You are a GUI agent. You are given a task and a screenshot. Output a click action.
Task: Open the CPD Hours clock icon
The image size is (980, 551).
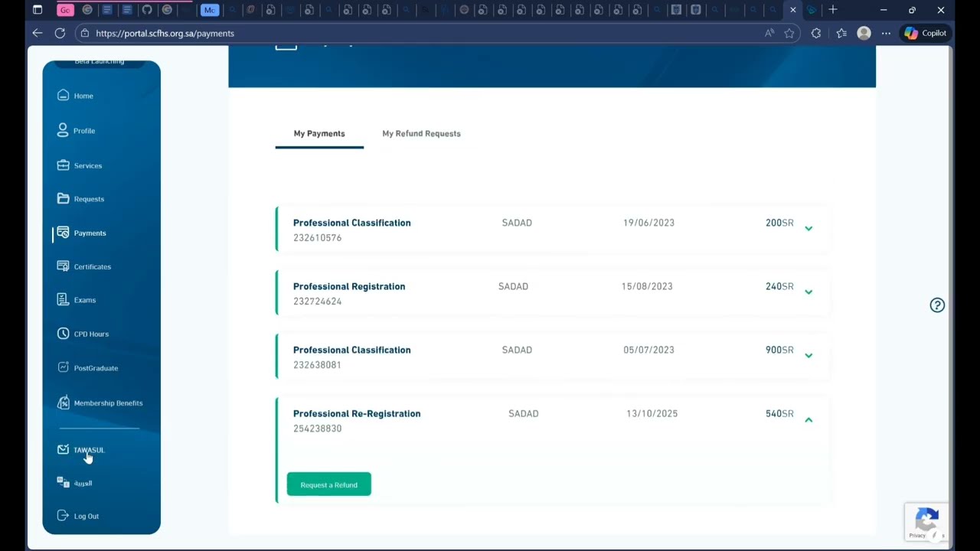point(63,334)
